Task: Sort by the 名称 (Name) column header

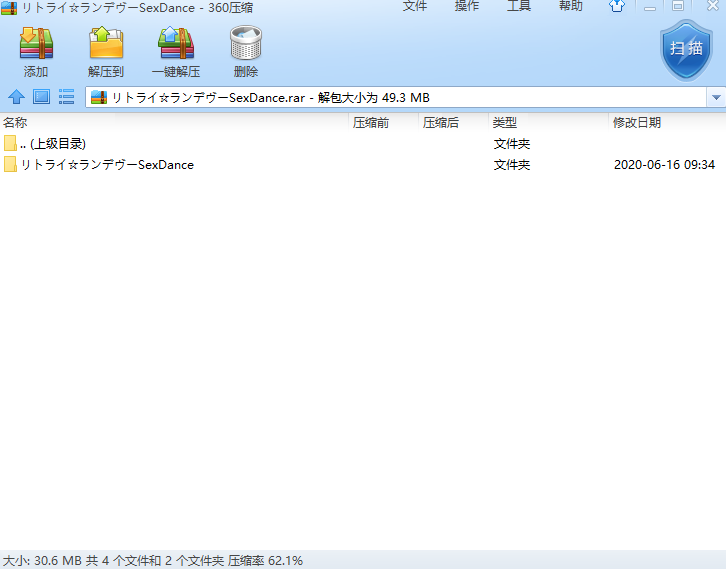Action: pyautogui.click(x=15, y=123)
